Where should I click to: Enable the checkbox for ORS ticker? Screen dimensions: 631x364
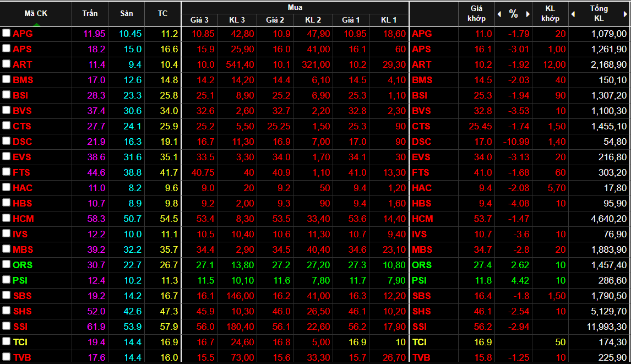(x=6, y=264)
